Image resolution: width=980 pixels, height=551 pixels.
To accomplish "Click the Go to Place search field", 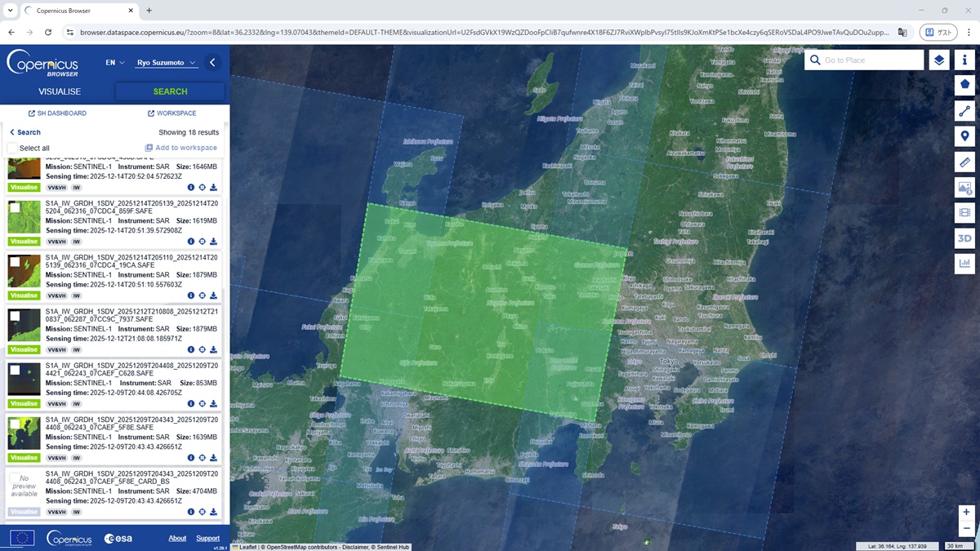I will tap(871, 60).
